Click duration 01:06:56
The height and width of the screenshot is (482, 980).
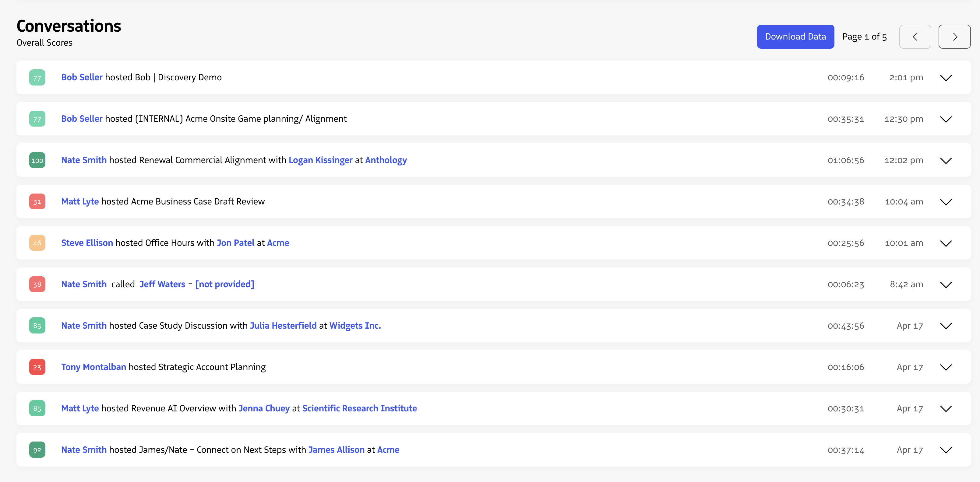[846, 160]
